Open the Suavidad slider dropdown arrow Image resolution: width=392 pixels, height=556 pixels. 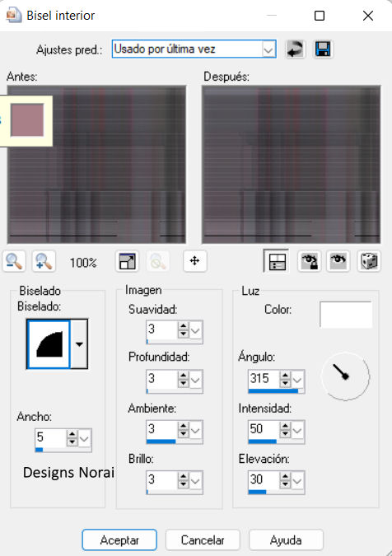click(196, 331)
